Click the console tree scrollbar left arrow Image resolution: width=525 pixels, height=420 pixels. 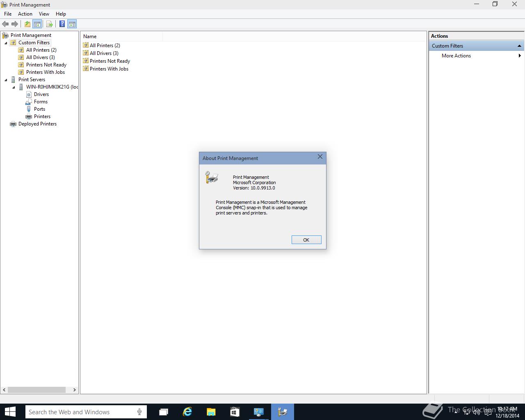4,390
